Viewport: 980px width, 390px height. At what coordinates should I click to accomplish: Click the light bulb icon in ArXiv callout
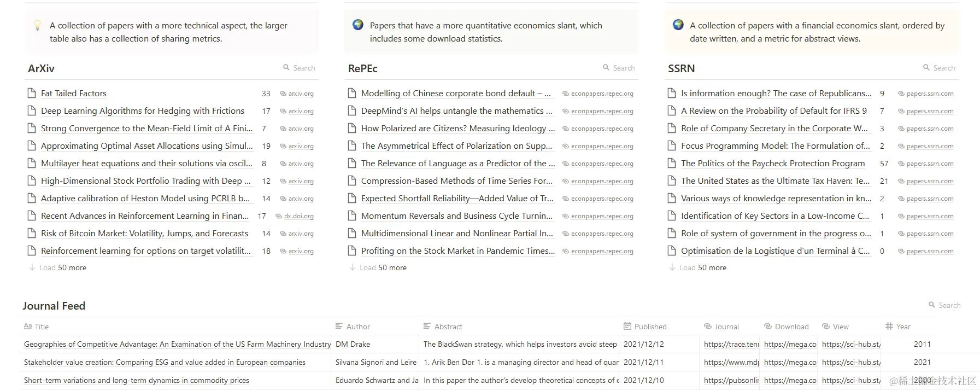pyautogui.click(x=38, y=25)
